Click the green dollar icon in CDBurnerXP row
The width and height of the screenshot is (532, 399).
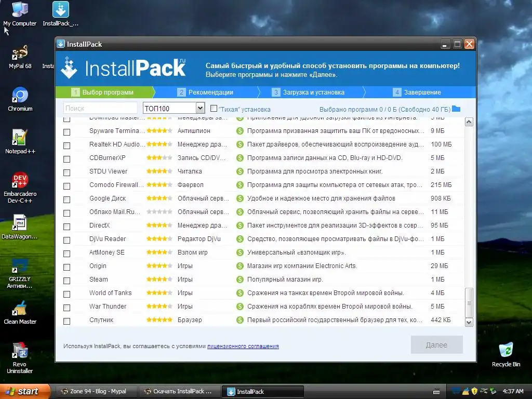240,158
